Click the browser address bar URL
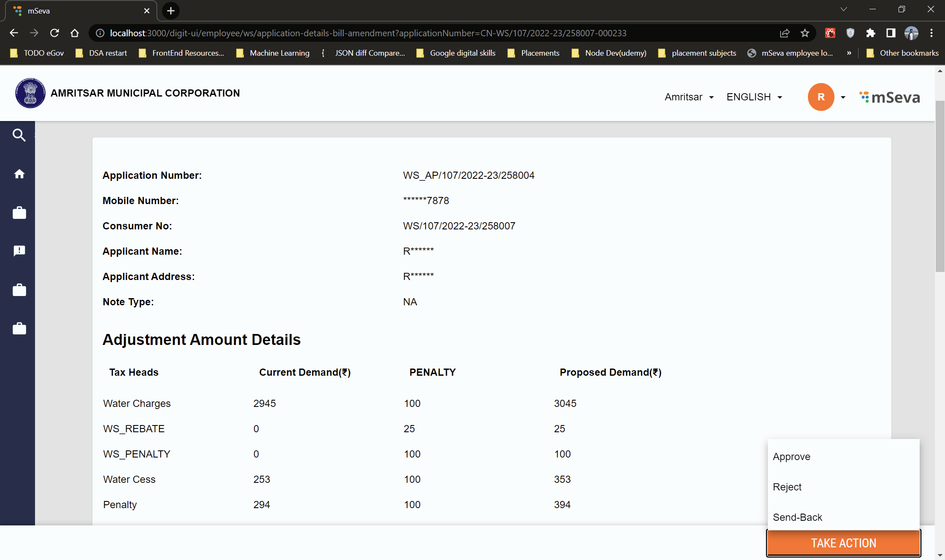 [x=368, y=33]
